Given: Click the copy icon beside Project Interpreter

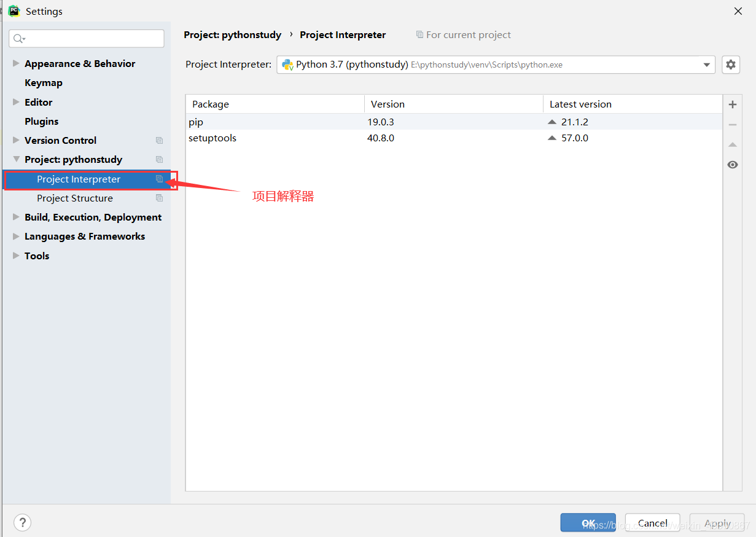Looking at the screenshot, I should [x=159, y=179].
